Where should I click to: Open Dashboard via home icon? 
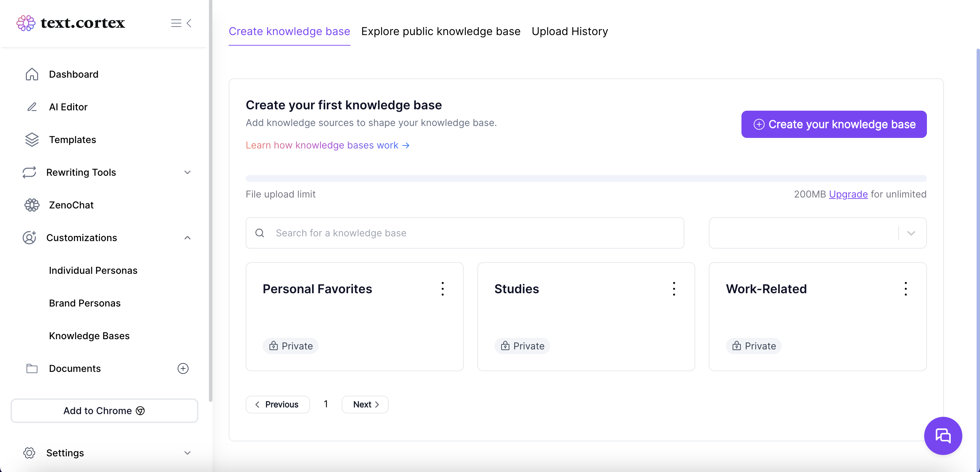coord(32,74)
